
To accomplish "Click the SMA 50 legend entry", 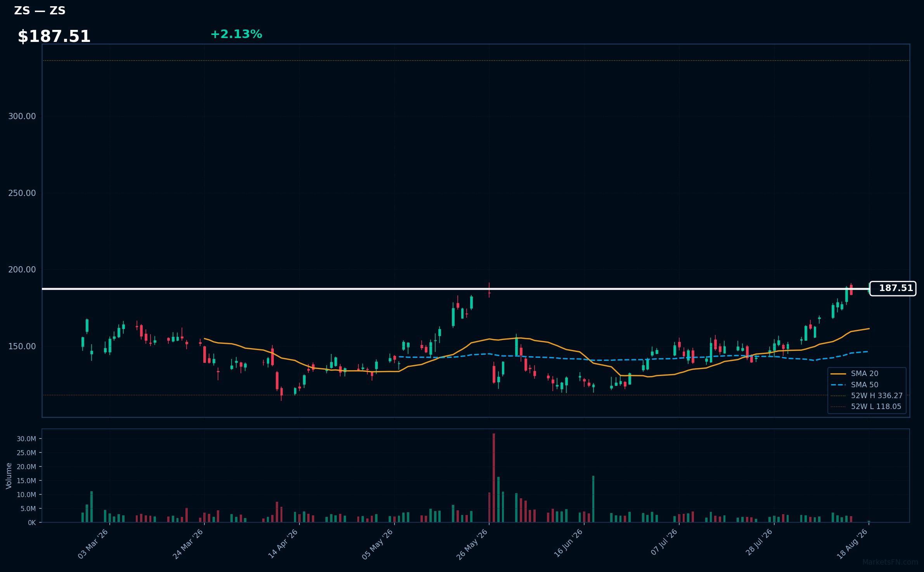I will 865,385.
